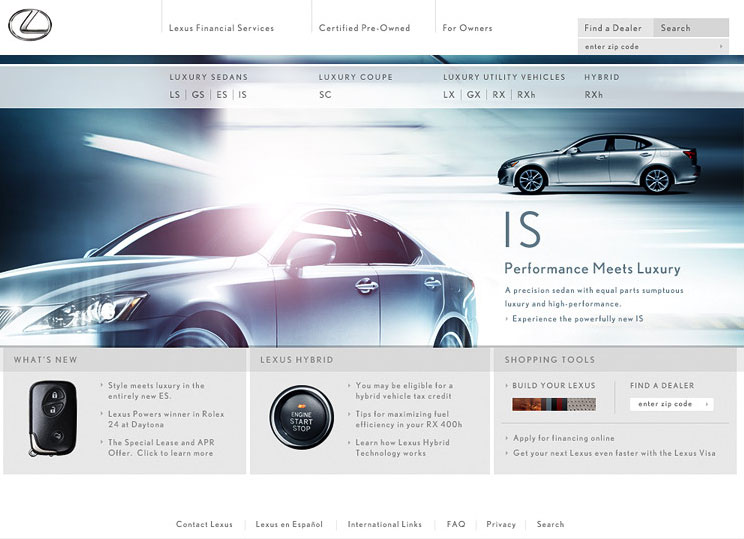
Task: Go to the For Owners section
Action: pos(467,28)
